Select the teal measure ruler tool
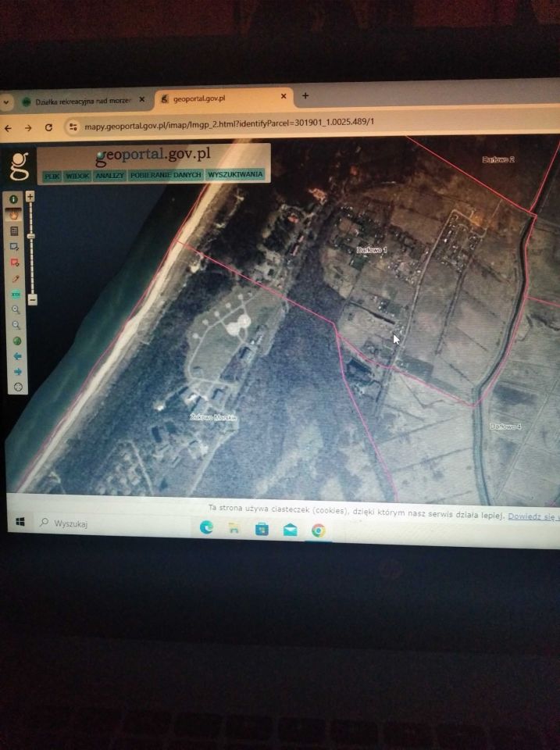560x750 pixels. point(16,295)
